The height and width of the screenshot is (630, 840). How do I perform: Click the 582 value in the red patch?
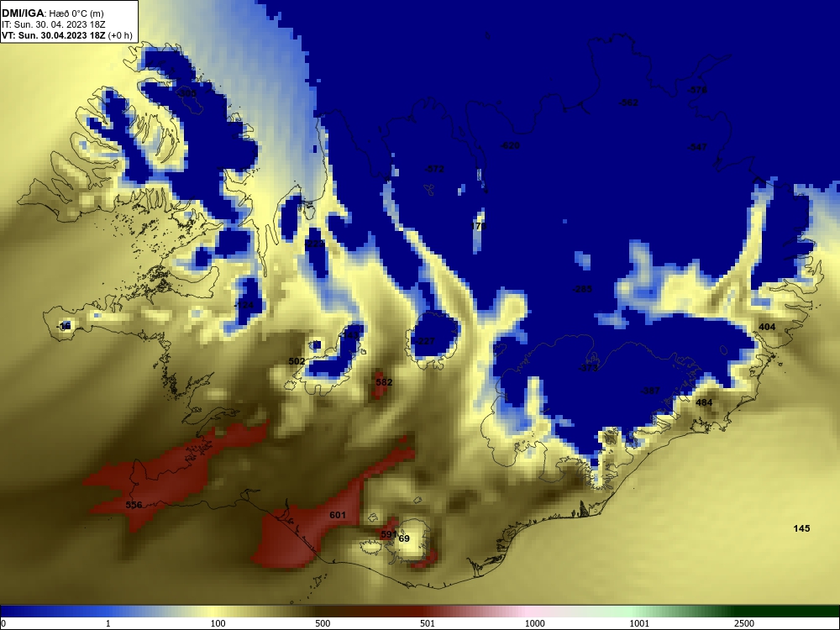click(384, 382)
